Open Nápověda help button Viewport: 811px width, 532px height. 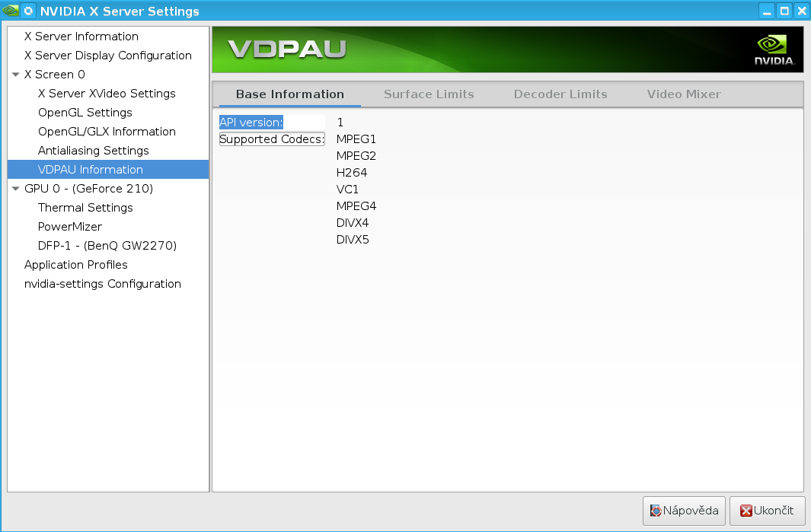point(684,511)
